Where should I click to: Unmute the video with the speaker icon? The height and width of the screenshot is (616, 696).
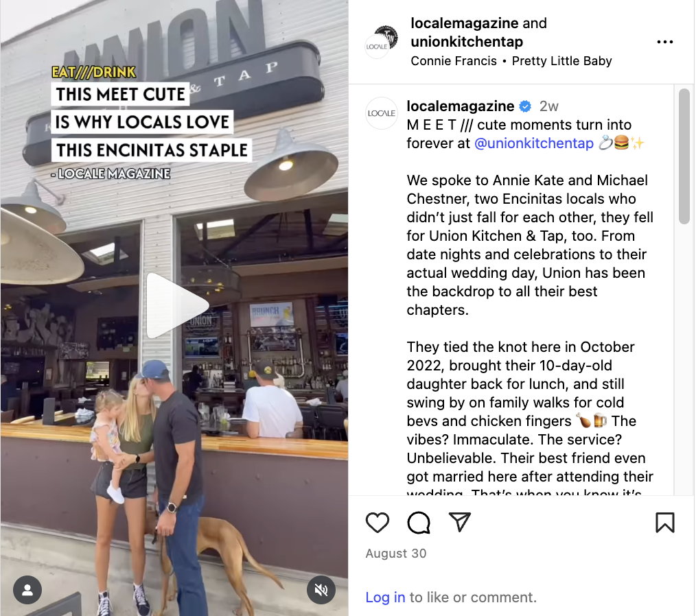pyautogui.click(x=321, y=590)
